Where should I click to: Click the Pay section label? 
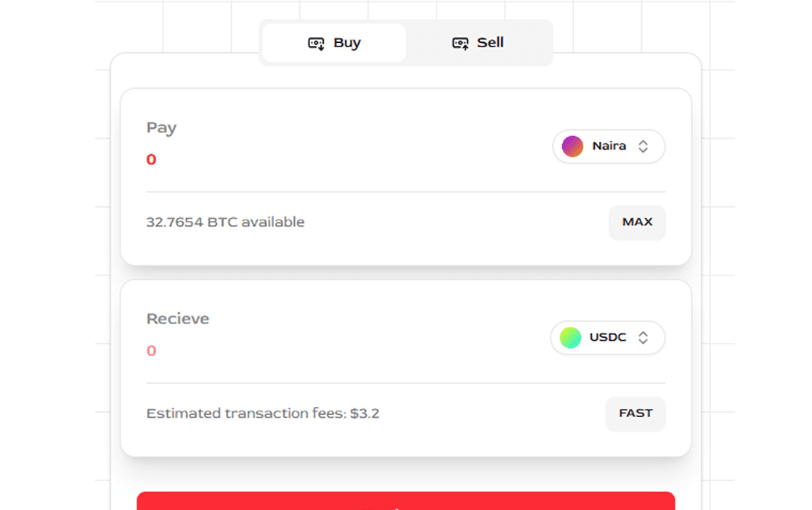coord(161,128)
